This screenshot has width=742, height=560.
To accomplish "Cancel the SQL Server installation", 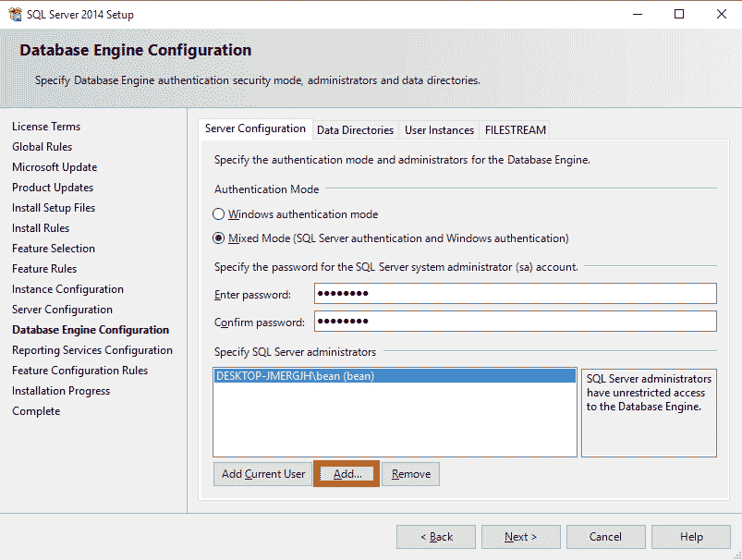I will point(605,536).
